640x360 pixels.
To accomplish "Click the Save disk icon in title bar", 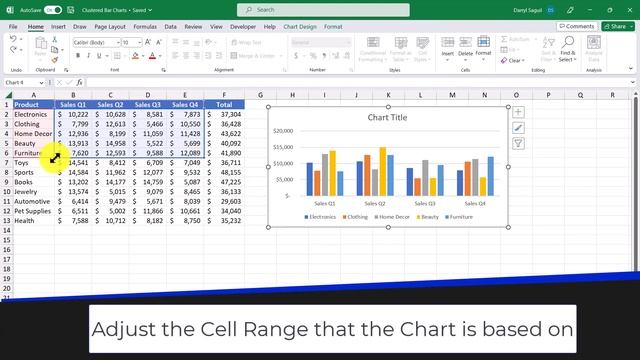I will [x=71, y=10].
